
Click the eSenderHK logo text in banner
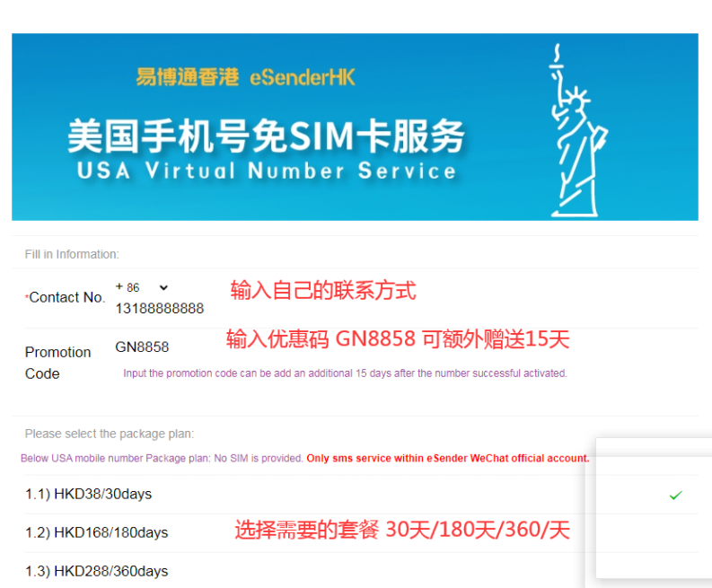pos(303,77)
